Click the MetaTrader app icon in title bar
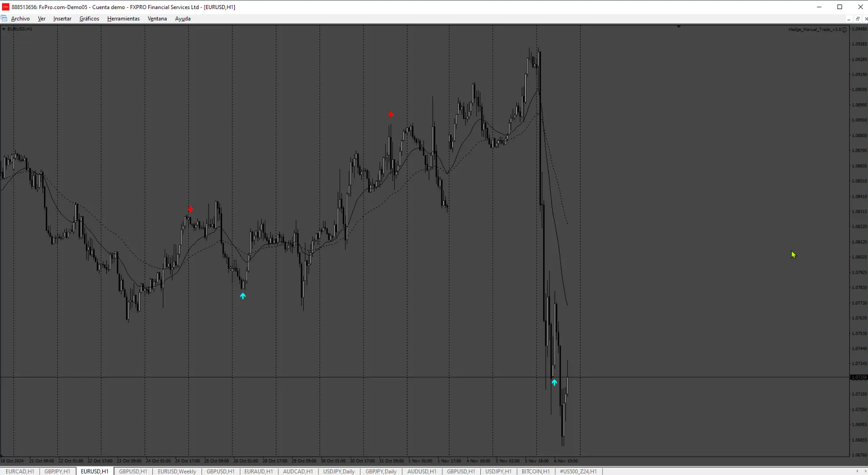This screenshot has height=475, width=868. [x=6, y=7]
